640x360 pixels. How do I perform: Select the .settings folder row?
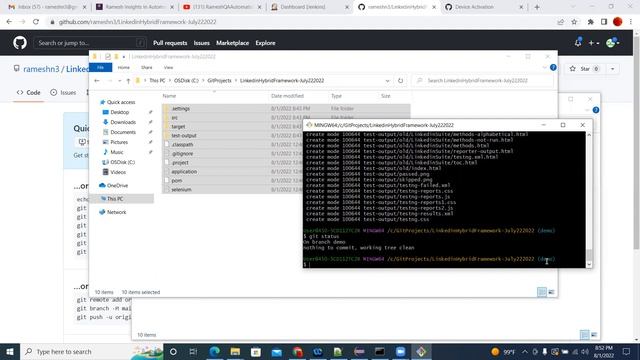coord(286,109)
